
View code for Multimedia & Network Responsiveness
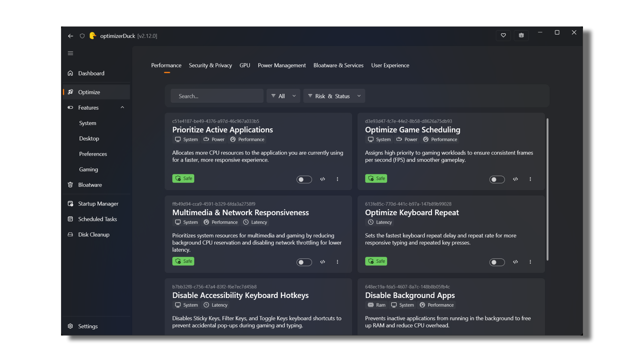tap(323, 262)
